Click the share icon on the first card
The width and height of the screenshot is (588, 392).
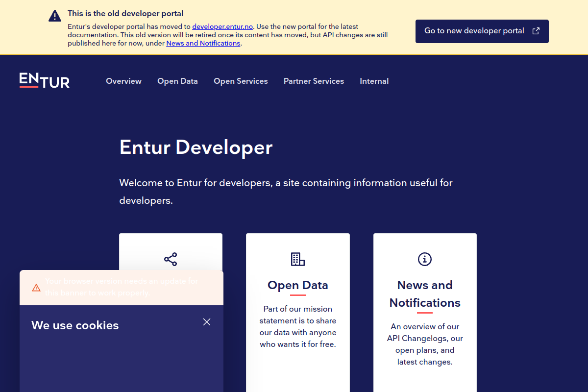tap(171, 259)
